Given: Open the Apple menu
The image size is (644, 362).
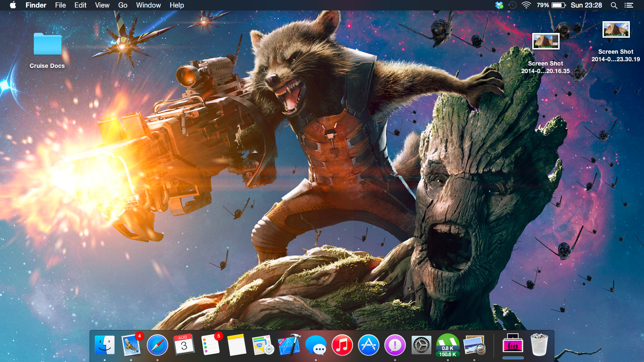Looking at the screenshot, I should pyautogui.click(x=13, y=5).
